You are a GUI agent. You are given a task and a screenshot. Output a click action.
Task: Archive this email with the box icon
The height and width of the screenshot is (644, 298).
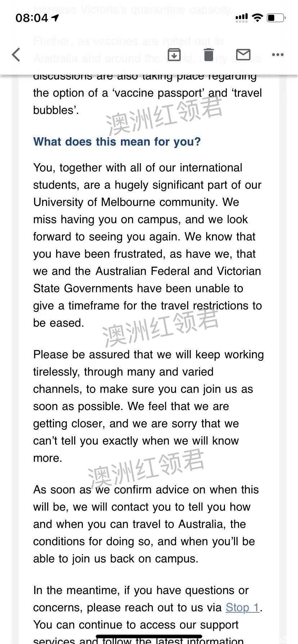[x=174, y=55]
